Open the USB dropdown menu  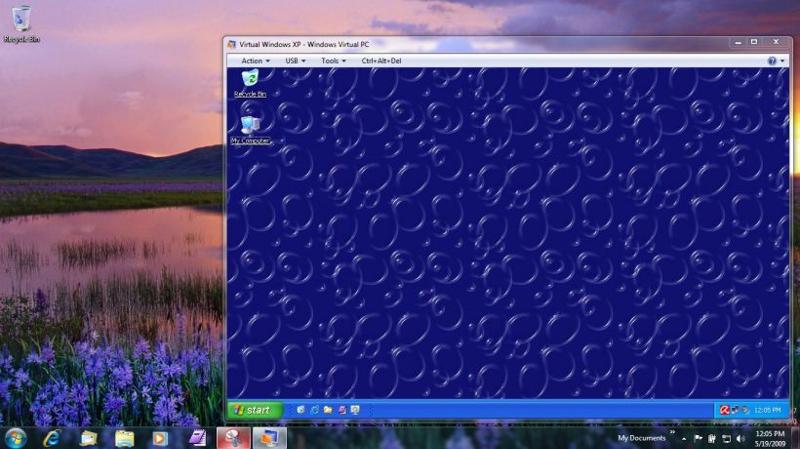coord(295,61)
